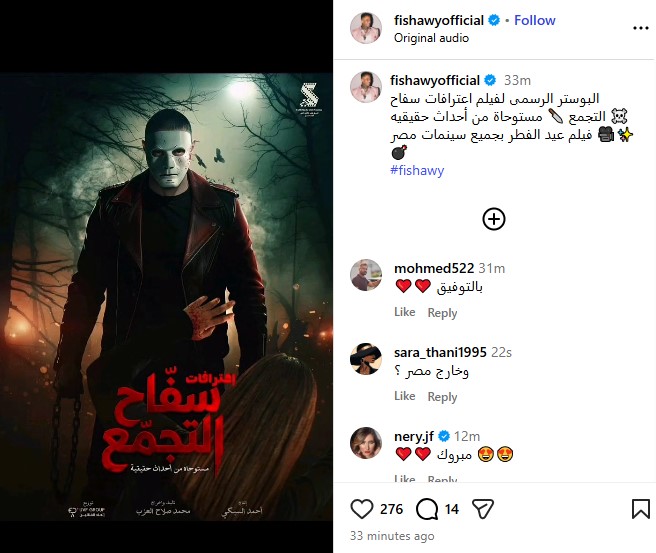
Task: Open comments via speech bubble icon
Action: [x=427, y=509]
